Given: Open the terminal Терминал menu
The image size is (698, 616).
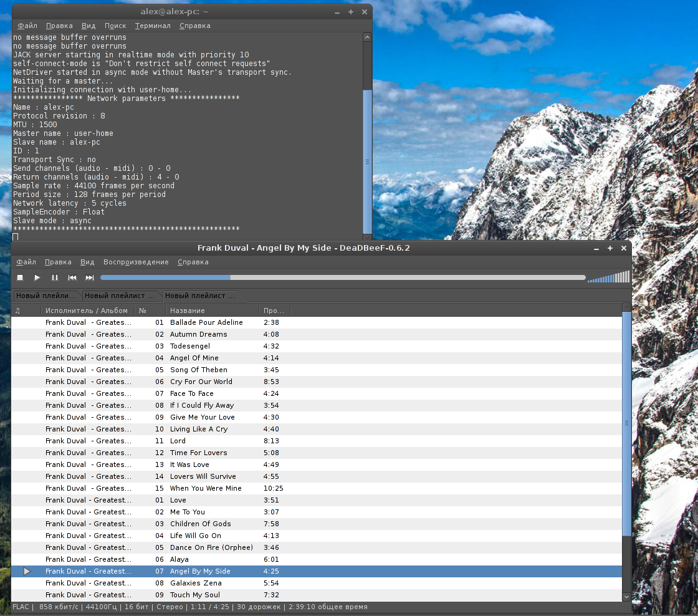Looking at the screenshot, I should (x=153, y=26).
